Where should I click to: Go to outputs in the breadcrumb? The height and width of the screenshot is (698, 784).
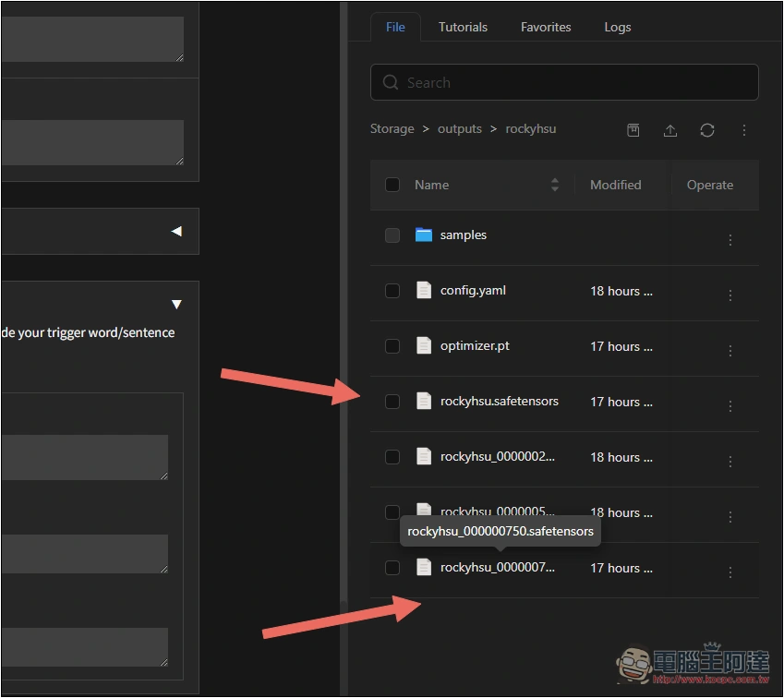pos(460,129)
